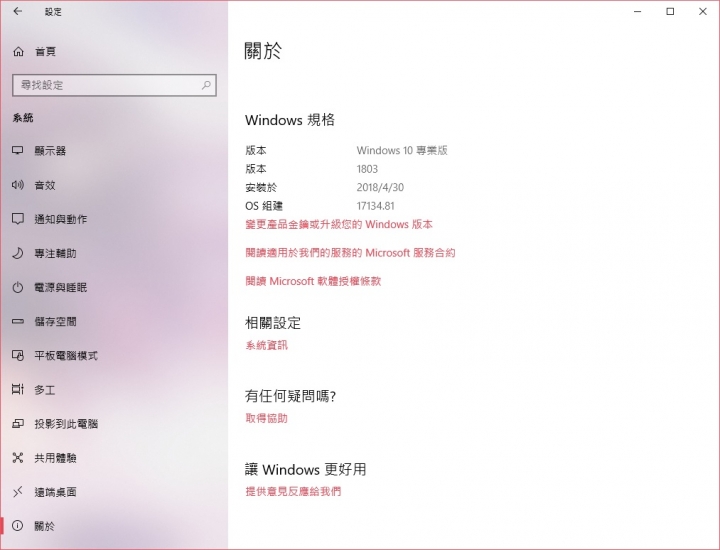Viewport: 720px width, 550px height.
Task: Select 專注輔助 in sidebar
Action: (55, 253)
